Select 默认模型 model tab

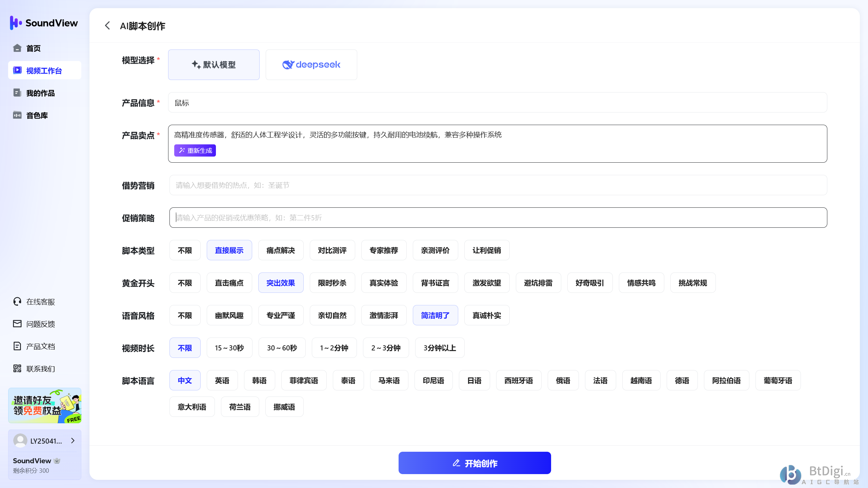click(214, 65)
